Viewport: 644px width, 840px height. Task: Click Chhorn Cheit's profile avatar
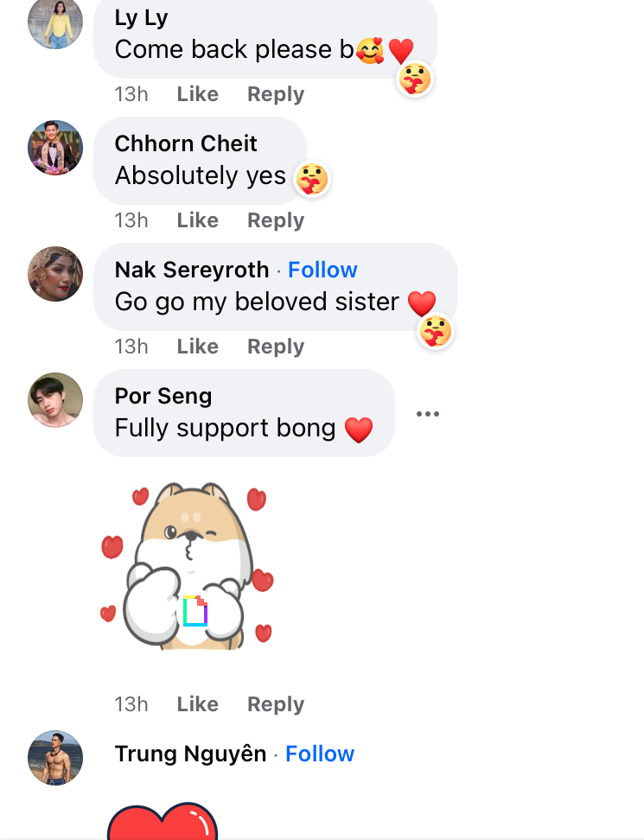point(55,148)
